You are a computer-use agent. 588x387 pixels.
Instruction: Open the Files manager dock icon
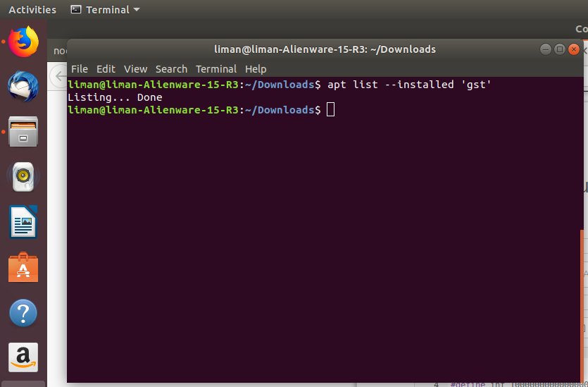(23, 131)
